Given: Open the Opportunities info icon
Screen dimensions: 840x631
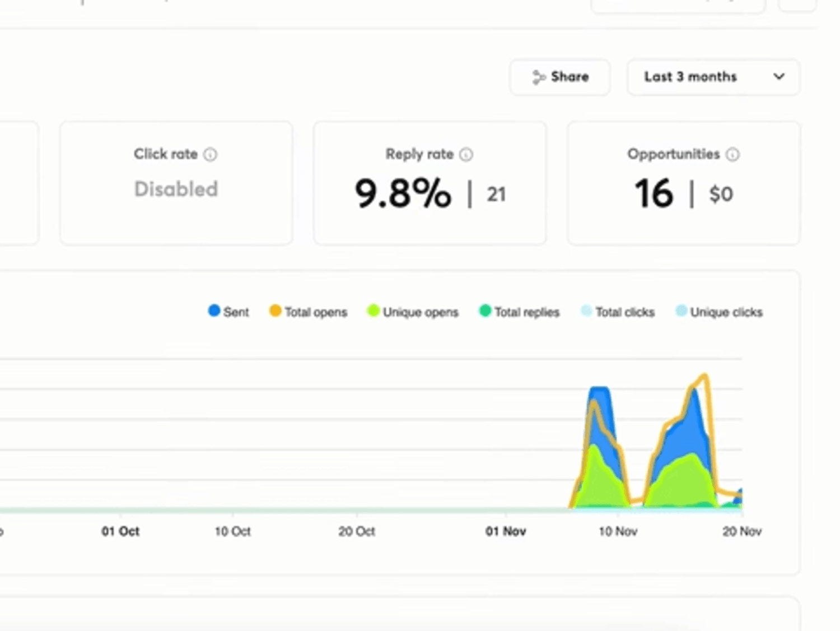Looking at the screenshot, I should pyautogui.click(x=732, y=155).
